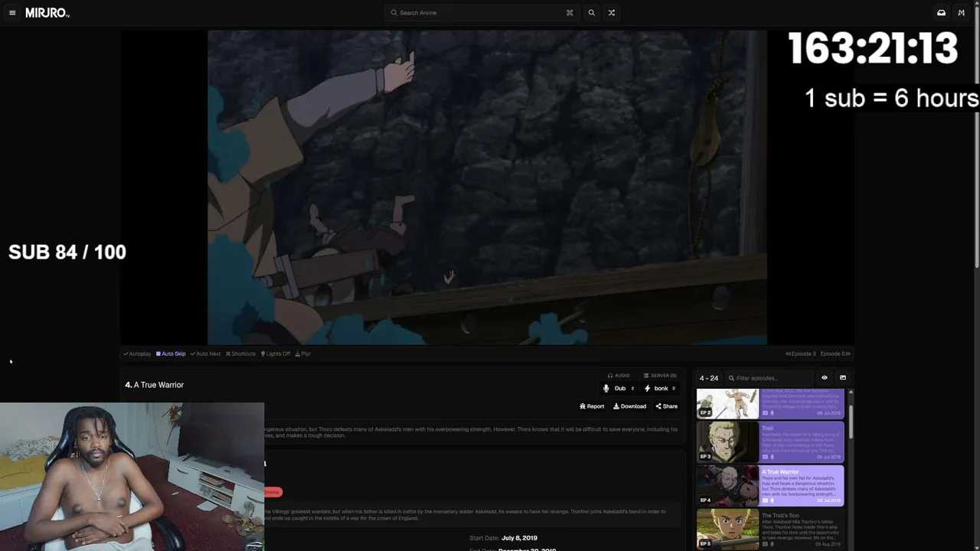Viewport: 980px width, 551px height.
Task: Skip ahead to Episode 5
Action: click(x=835, y=354)
